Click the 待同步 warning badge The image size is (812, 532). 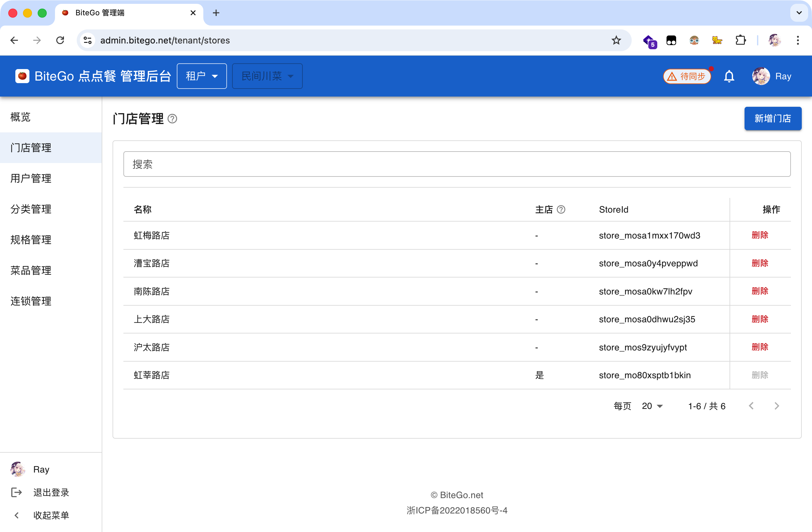coord(687,76)
